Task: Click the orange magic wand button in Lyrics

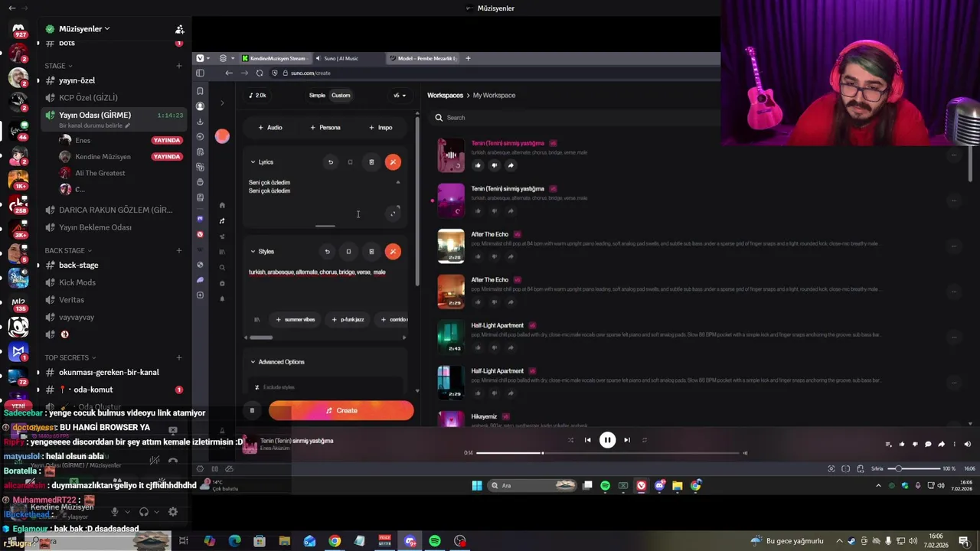Action: coord(393,162)
